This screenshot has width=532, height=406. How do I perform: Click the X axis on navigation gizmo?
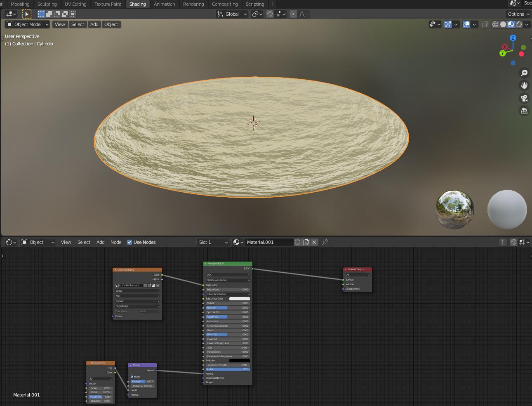click(505, 47)
